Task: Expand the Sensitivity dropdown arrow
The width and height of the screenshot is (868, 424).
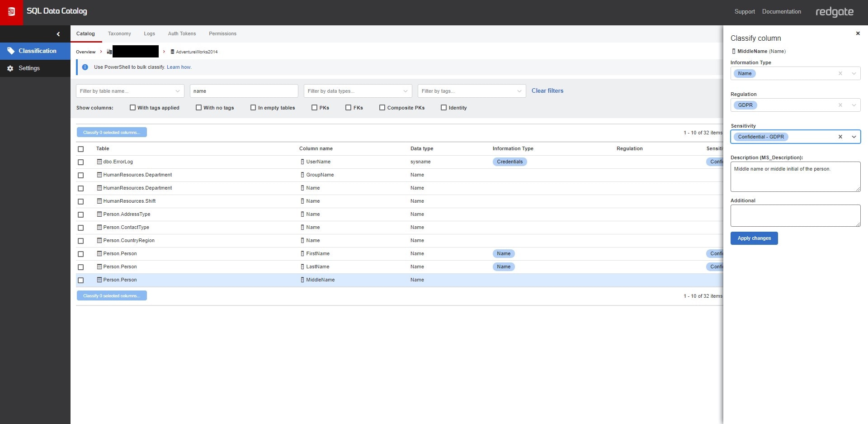Action: [854, 137]
